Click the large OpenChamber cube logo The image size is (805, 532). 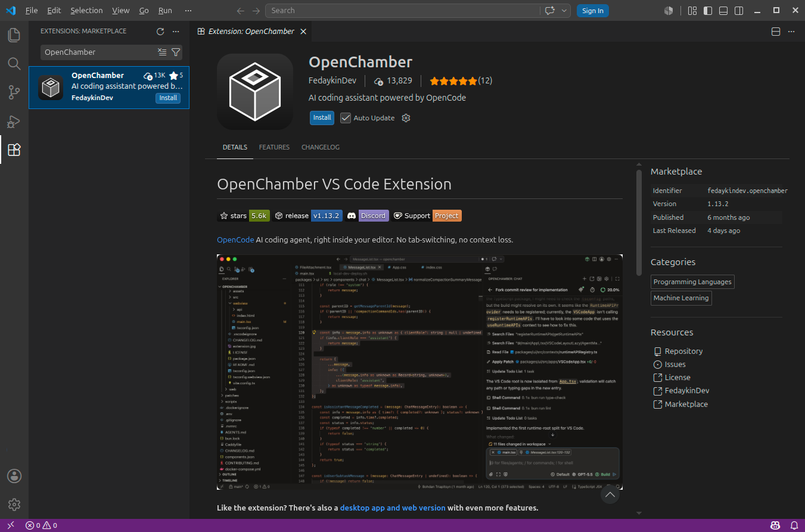coord(254,91)
